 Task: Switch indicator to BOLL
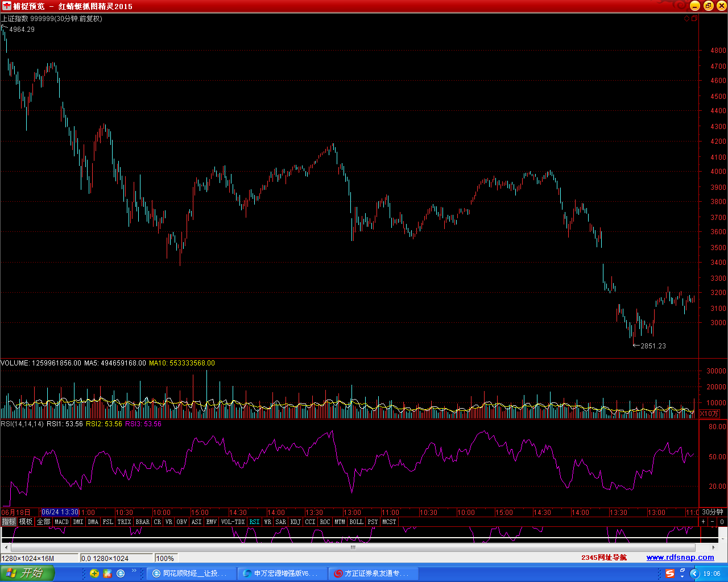[x=357, y=522]
